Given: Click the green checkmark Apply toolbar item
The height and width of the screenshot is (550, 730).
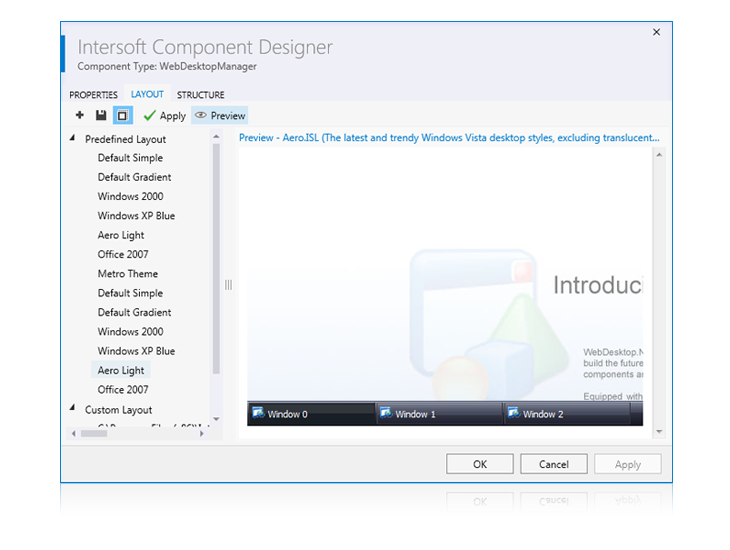Looking at the screenshot, I should [x=164, y=116].
